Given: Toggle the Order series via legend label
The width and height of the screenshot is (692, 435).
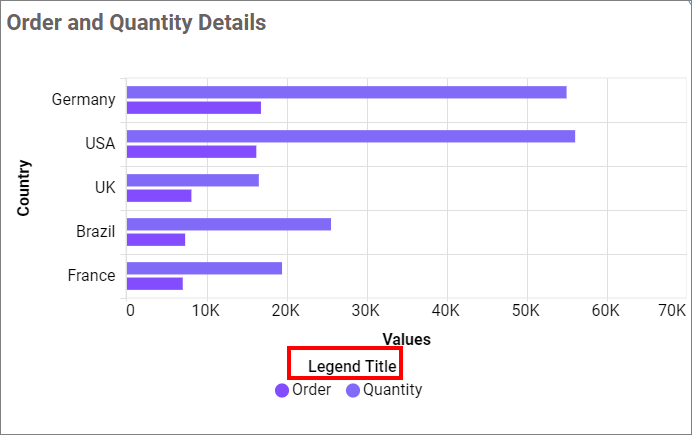Looking at the screenshot, I should [x=311, y=390].
